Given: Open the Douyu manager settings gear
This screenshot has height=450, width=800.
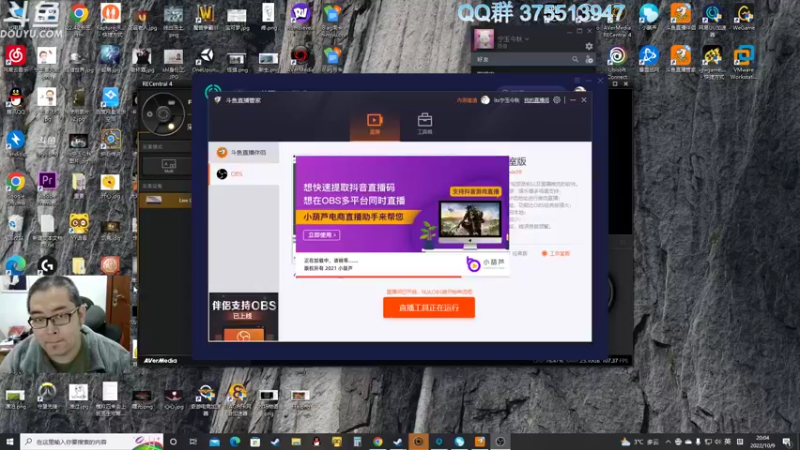Looking at the screenshot, I should click(557, 100).
